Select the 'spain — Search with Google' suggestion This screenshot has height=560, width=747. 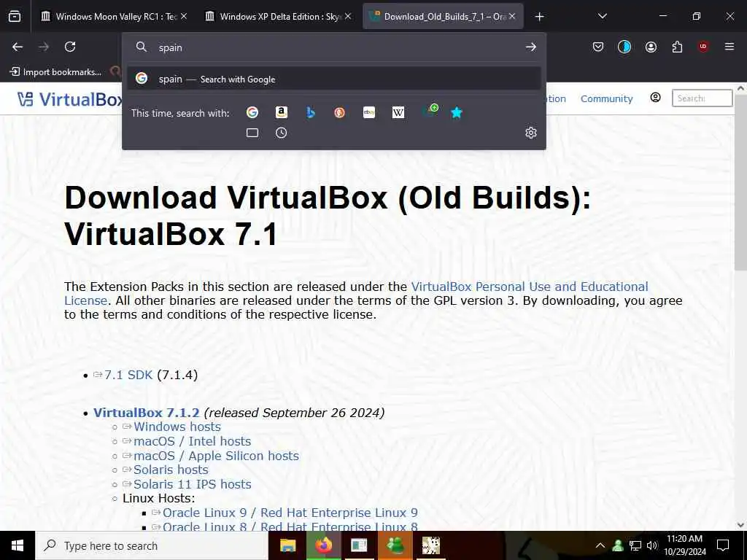point(333,79)
